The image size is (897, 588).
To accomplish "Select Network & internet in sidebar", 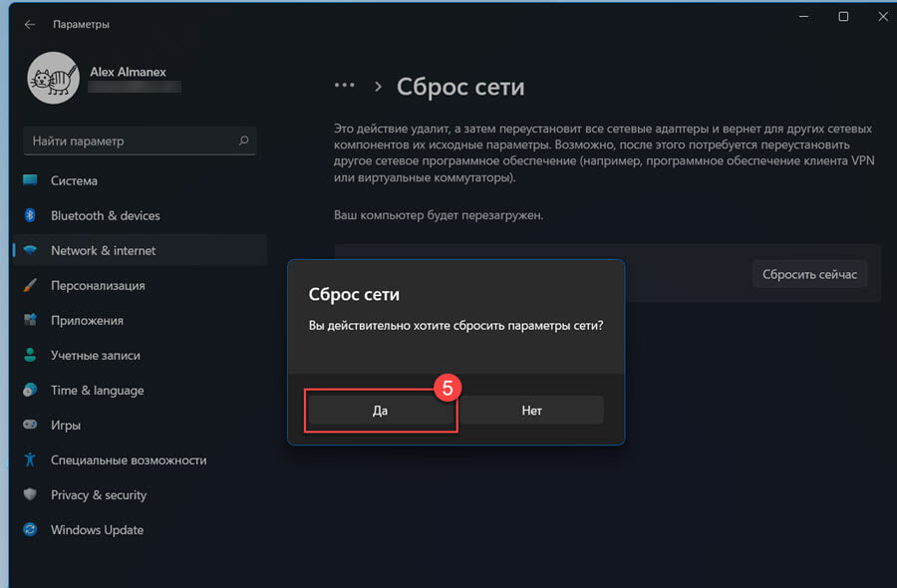I will [141, 250].
